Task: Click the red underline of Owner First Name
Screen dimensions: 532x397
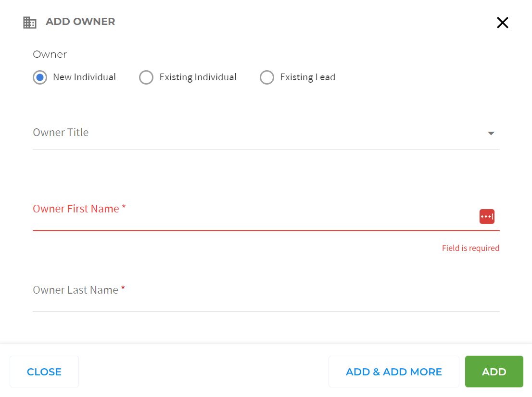Action: (x=266, y=231)
